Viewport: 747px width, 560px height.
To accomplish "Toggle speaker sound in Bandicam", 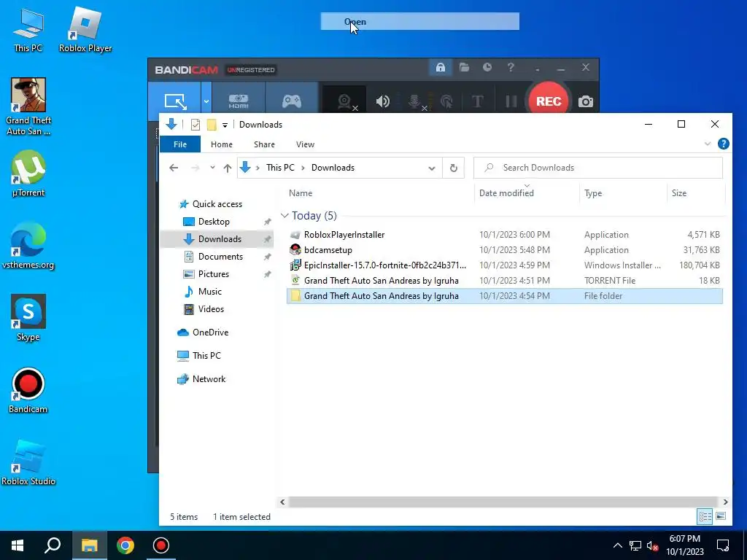I will pyautogui.click(x=382, y=101).
